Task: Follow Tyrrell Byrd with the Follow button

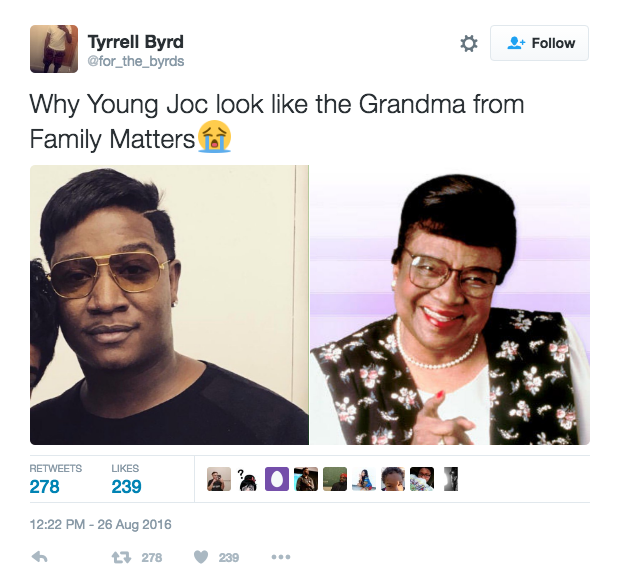Action: click(x=539, y=43)
